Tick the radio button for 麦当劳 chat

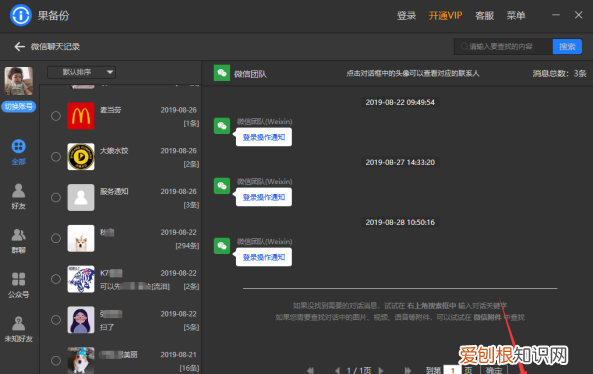[x=56, y=116]
